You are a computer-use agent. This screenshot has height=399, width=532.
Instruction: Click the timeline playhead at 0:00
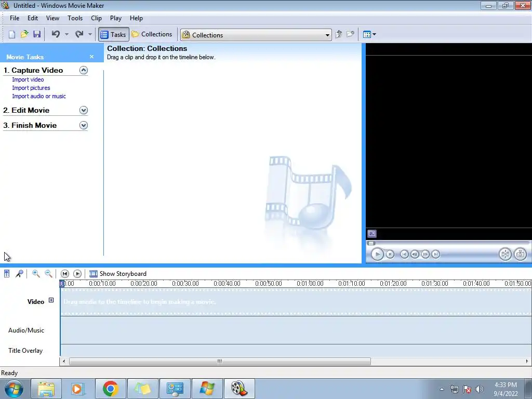click(62, 284)
